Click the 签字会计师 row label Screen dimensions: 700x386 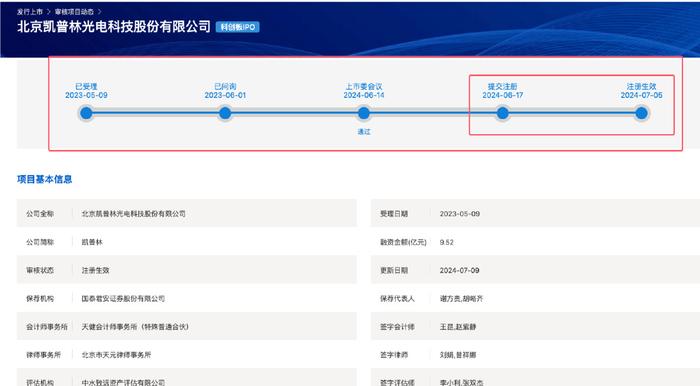click(x=397, y=327)
